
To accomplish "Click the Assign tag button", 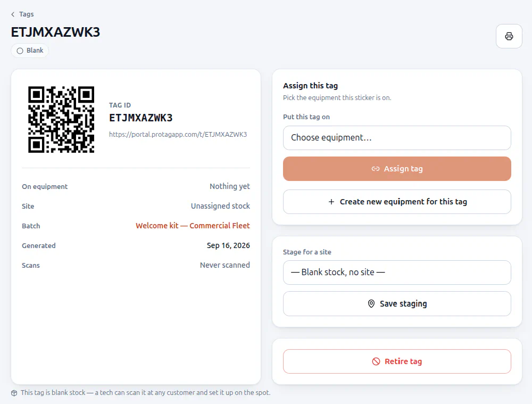I will pos(397,169).
